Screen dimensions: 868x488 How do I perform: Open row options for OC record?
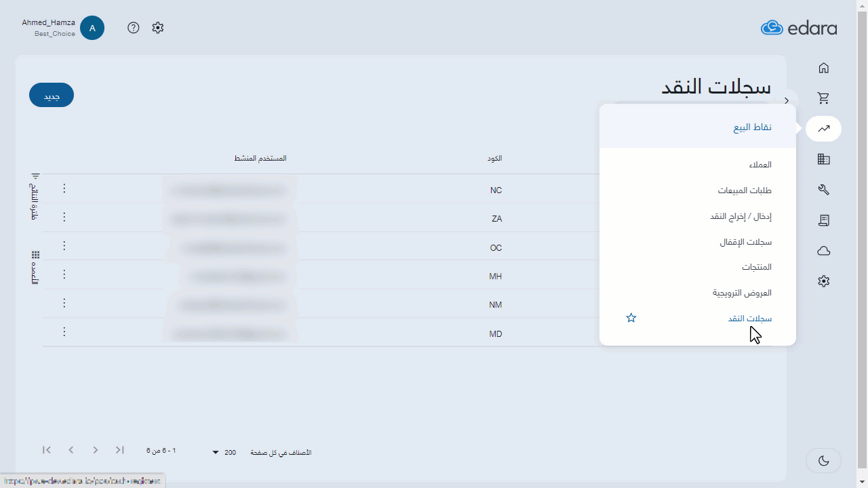[64, 245]
